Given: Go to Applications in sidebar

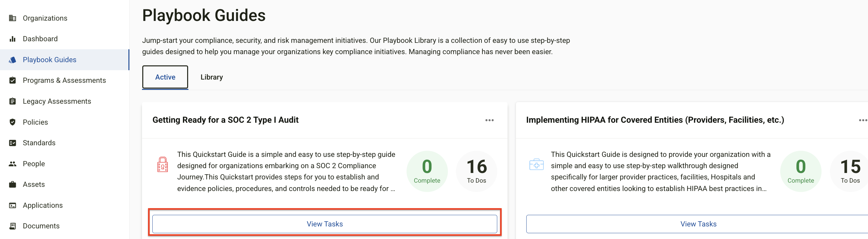Looking at the screenshot, I should 65,206.
